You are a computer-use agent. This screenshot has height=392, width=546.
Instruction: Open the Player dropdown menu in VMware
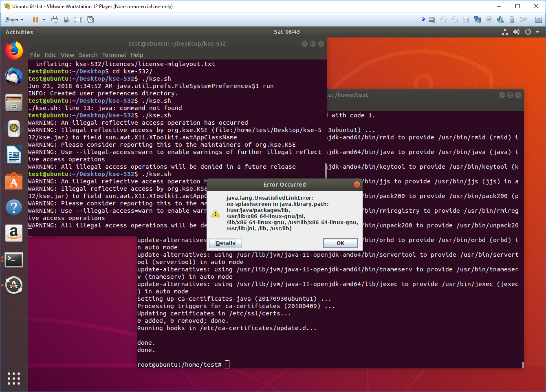point(14,20)
